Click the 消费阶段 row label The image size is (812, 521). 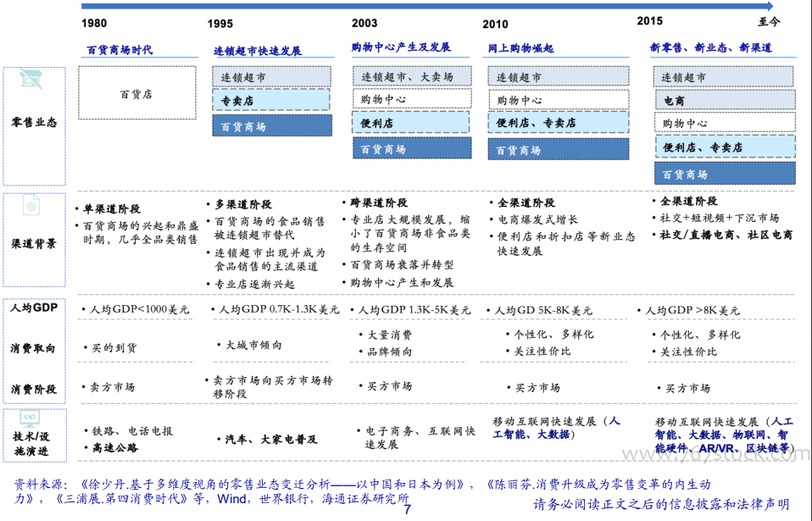coord(34,389)
